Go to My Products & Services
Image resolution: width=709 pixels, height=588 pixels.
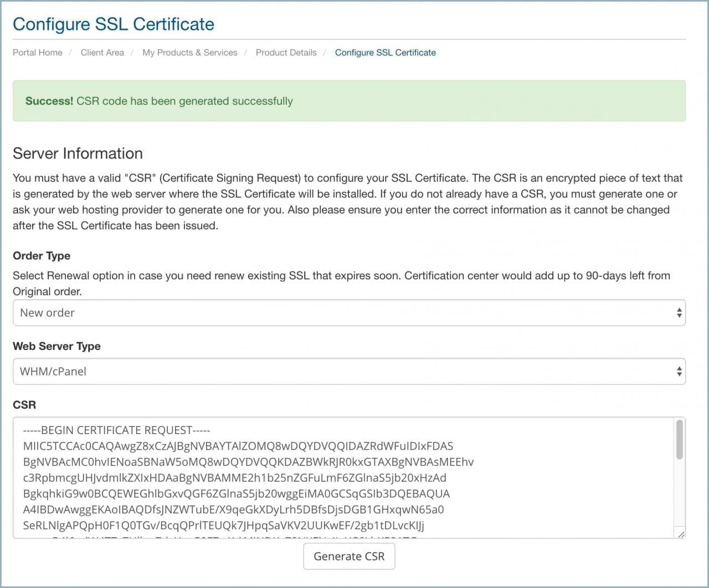point(189,52)
